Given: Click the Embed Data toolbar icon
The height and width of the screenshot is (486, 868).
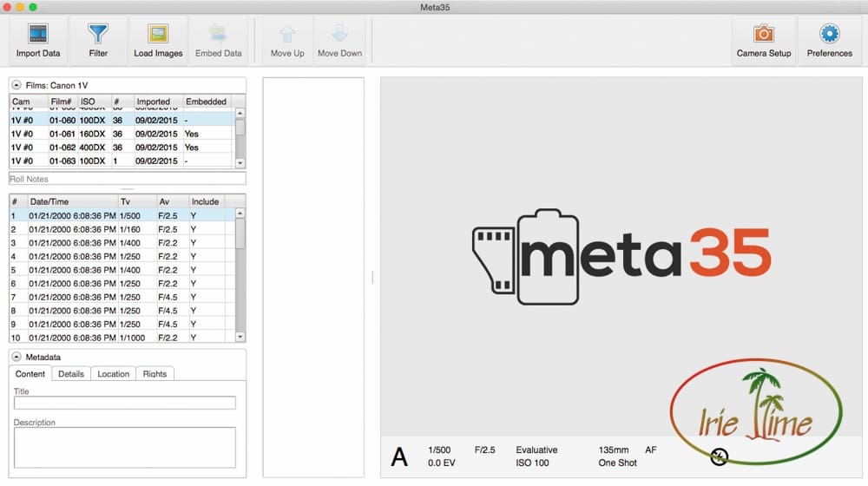Looking at the screenshot, I should click(218, 35).
